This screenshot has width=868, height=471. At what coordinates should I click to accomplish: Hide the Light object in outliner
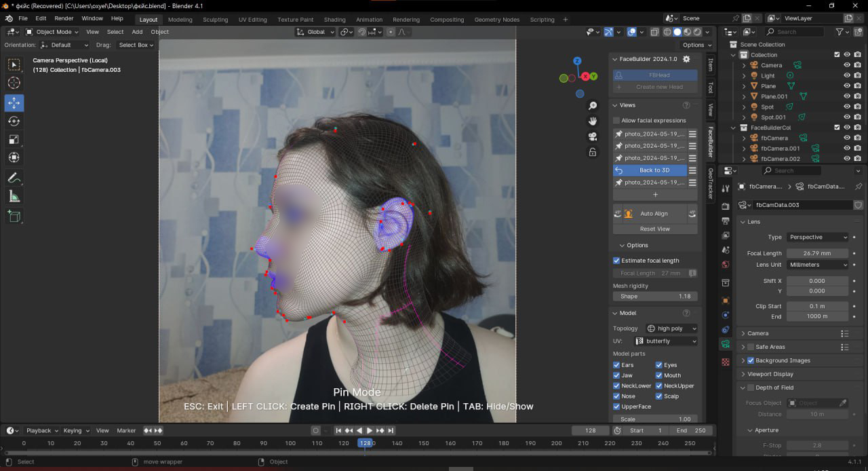(847, 76)
